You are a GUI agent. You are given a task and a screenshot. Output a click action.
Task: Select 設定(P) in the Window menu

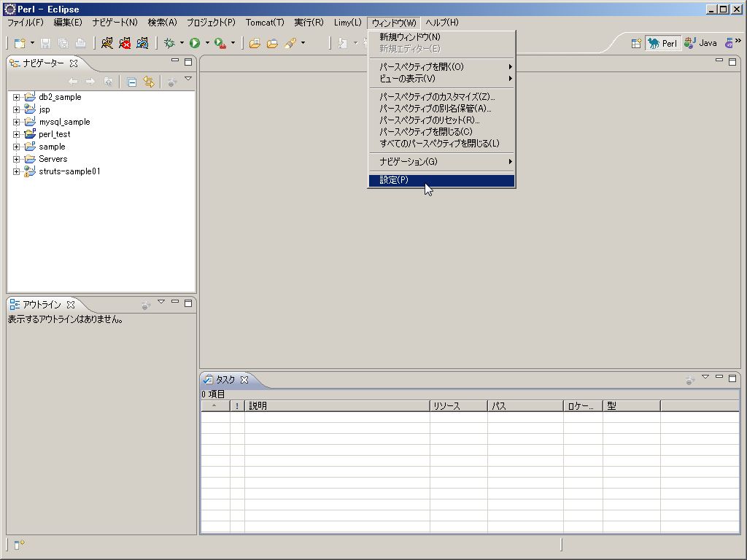[x=441, y=180]
